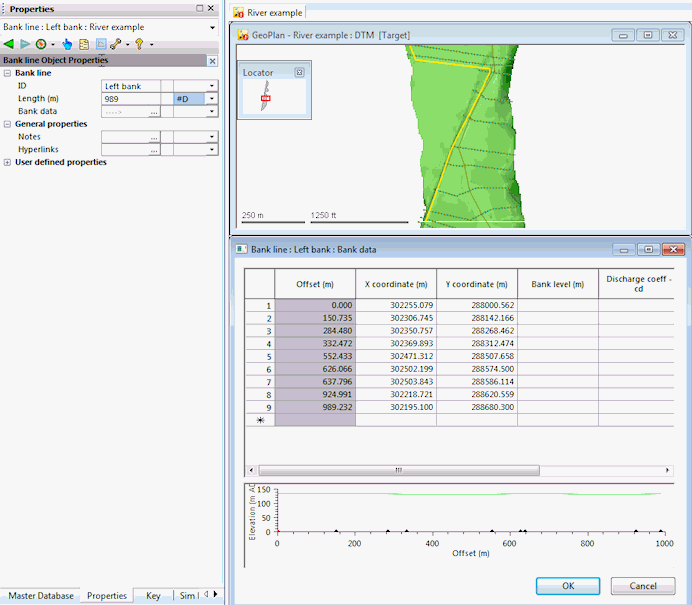Click the yellow notes sheet icon

tap(84, 44)
